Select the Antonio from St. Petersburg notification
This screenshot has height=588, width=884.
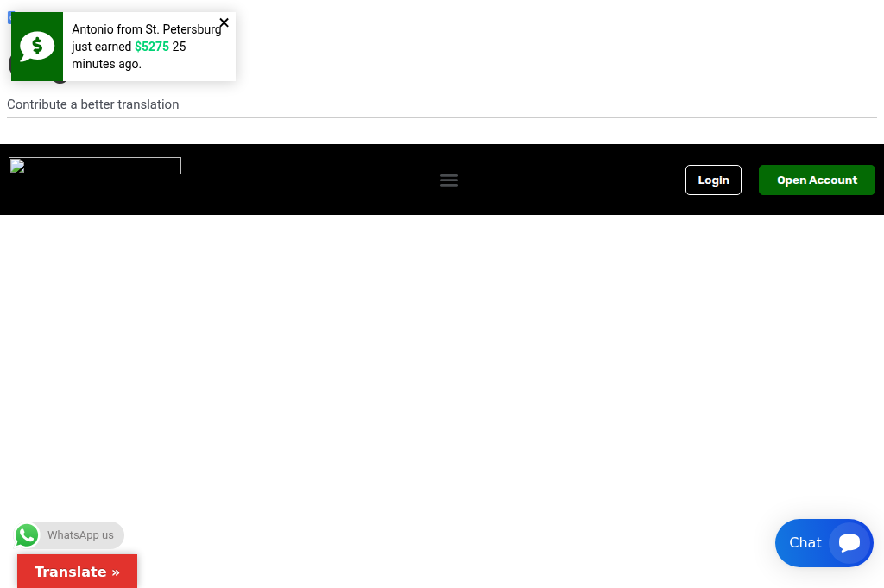pos(147,46)
